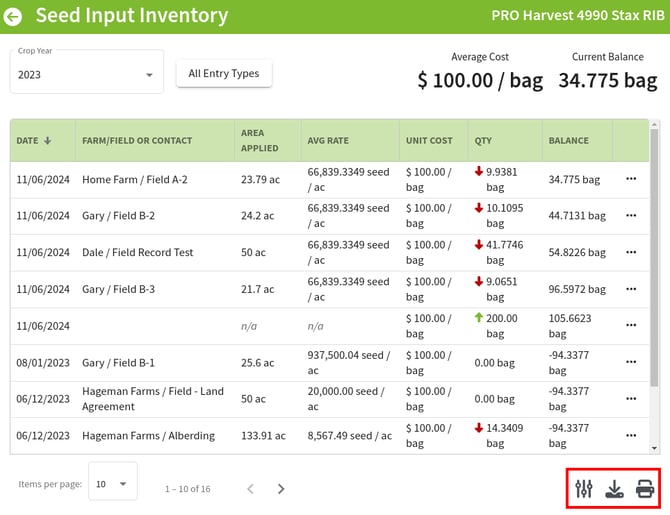Click the FARM/FIELD OR CONTACT column header
This screenshot has width=670, height=515.
click(137, 141)
